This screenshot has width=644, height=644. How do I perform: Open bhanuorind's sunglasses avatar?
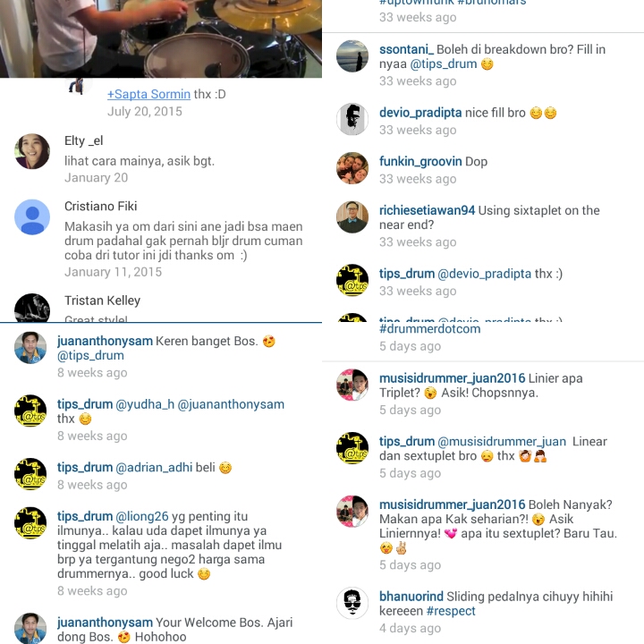click(x=352, y=603)
